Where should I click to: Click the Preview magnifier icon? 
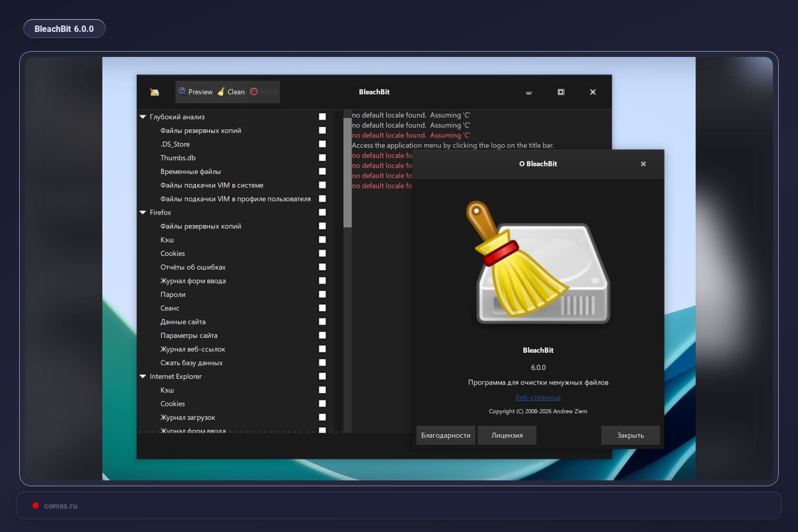(182, 92)
